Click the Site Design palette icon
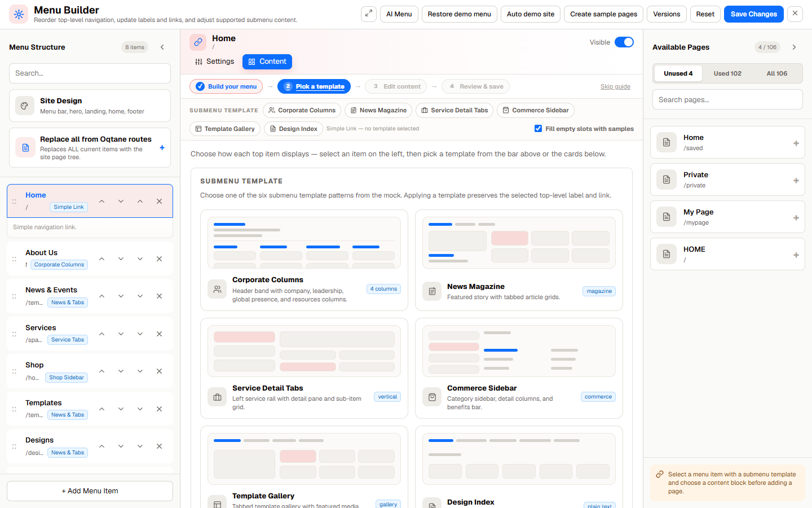The width and height of the screenshot is (812, 508). click(25, 106)
